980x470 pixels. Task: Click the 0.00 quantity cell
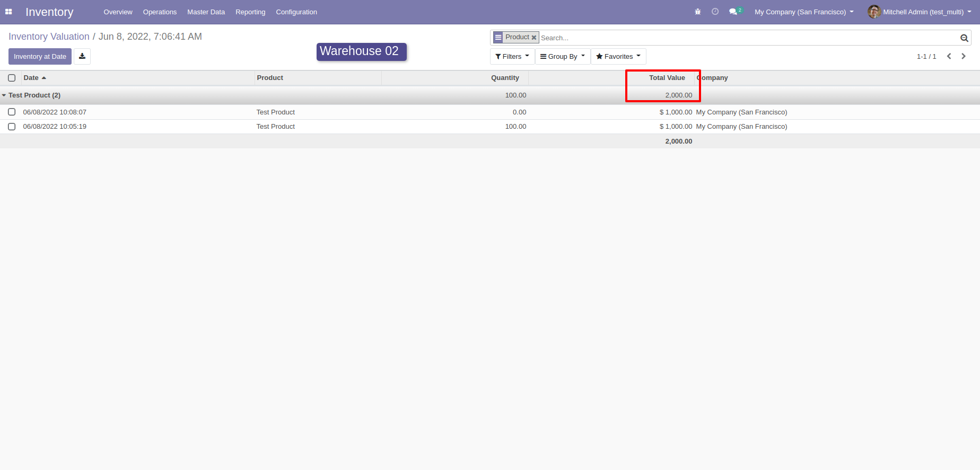coord(519,112)
